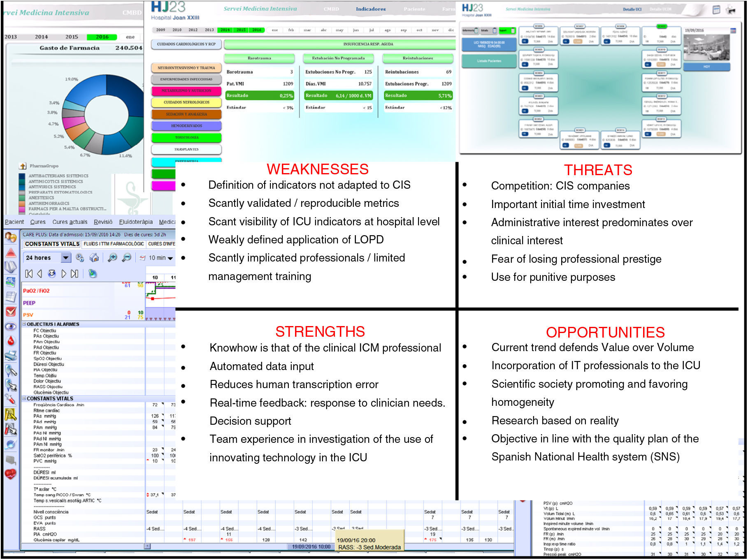
Task: Jump to first record arrow
Action: pyautogui.click(x=28, y=274)
